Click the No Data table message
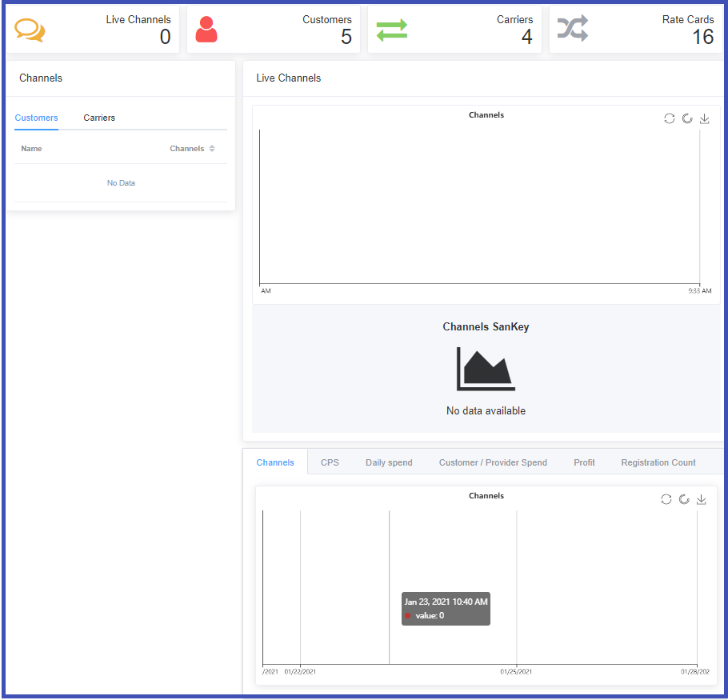728x700 pixels. [x=121, y=183]
